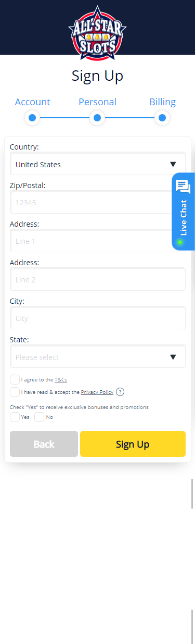
Task: Click the Zip/Postal input field
Action: point(98,203)
